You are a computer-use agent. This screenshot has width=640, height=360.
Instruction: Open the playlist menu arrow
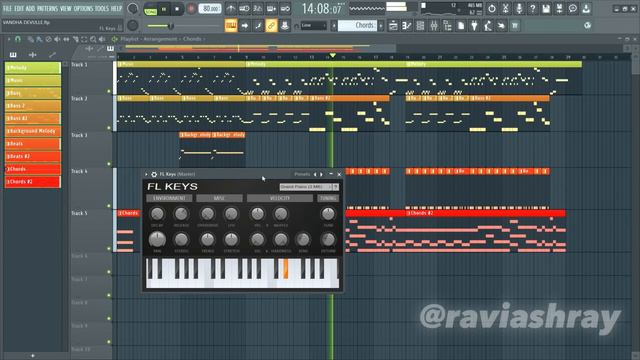[9, 39]
